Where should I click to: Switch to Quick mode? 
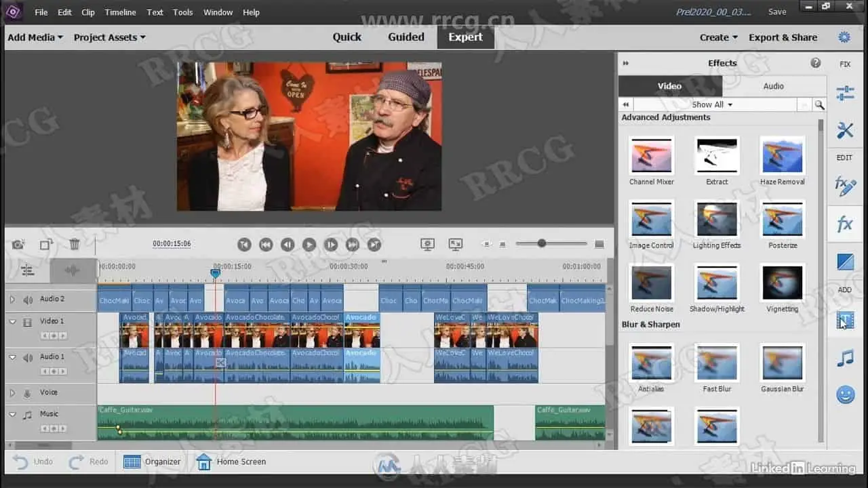tap(347, 37)
